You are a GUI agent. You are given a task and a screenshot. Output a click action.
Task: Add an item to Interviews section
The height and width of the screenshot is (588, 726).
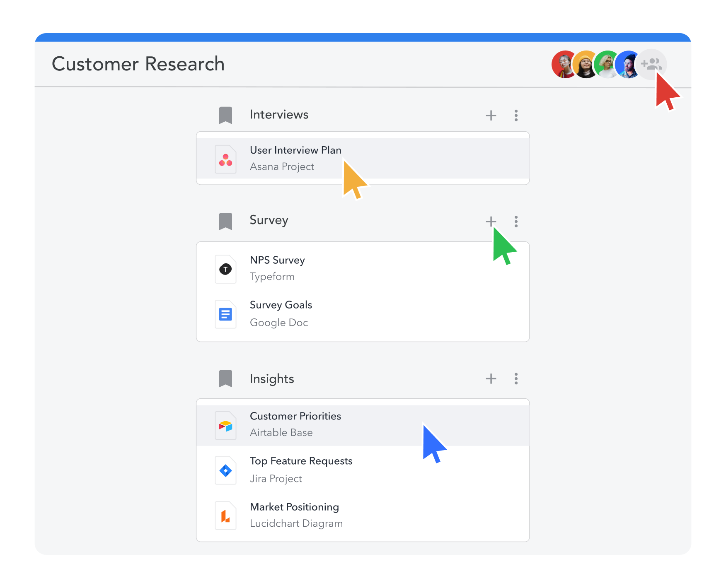[491, 115]
